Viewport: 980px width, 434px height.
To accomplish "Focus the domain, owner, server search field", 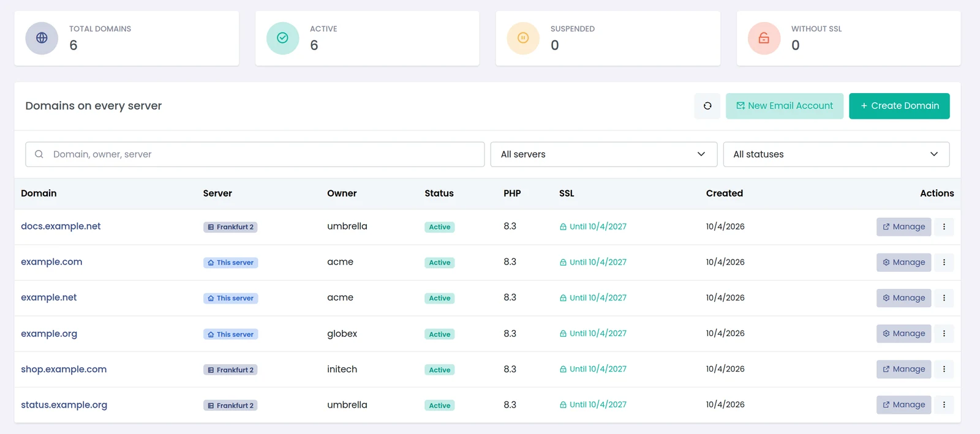I will (255, 154).
